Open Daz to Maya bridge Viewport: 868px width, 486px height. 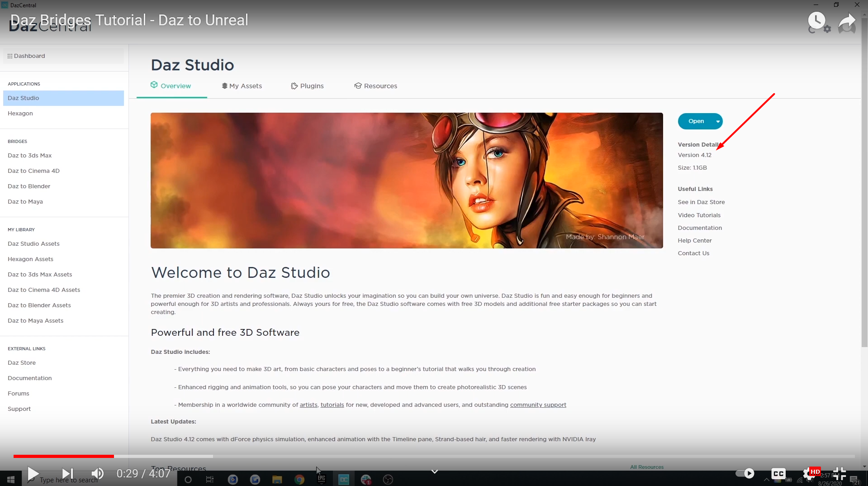tap(25, 202)
